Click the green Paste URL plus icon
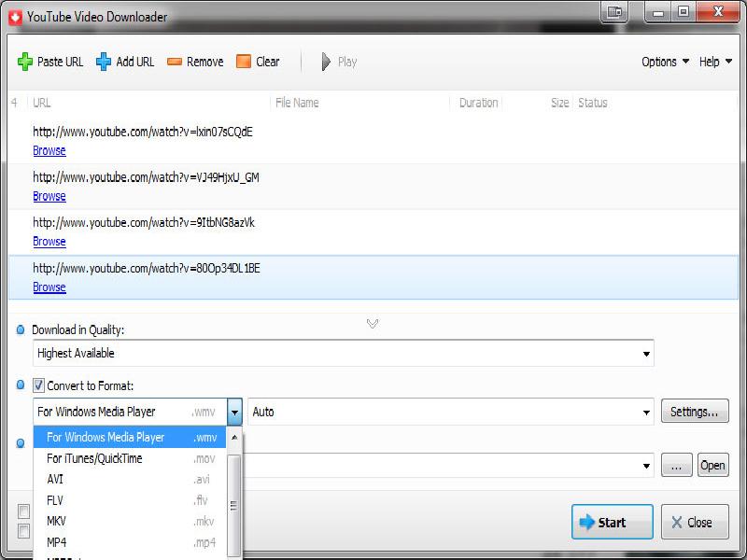Viewport: 747px width, 560px height. (25, 62)
